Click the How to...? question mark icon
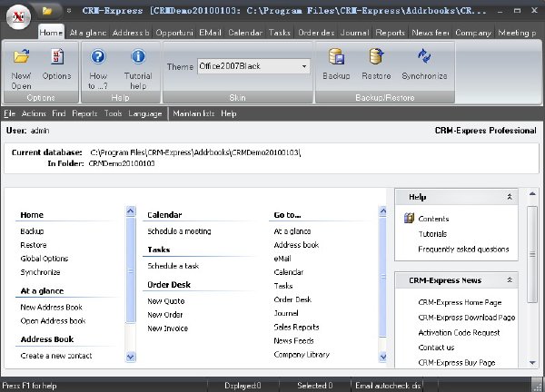The image size is (545, 392). (x=98, y=56)
